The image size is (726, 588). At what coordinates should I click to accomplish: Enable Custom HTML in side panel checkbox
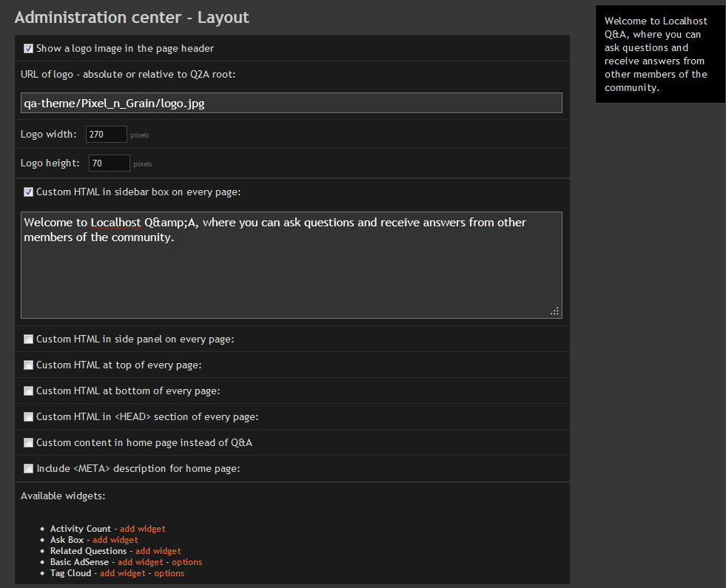click(28, 339)
